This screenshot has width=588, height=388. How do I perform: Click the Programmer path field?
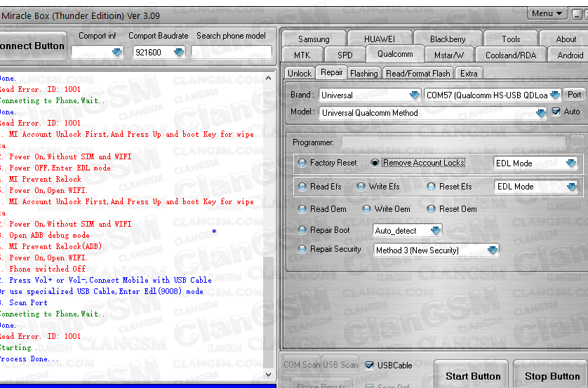pos(453,142)
